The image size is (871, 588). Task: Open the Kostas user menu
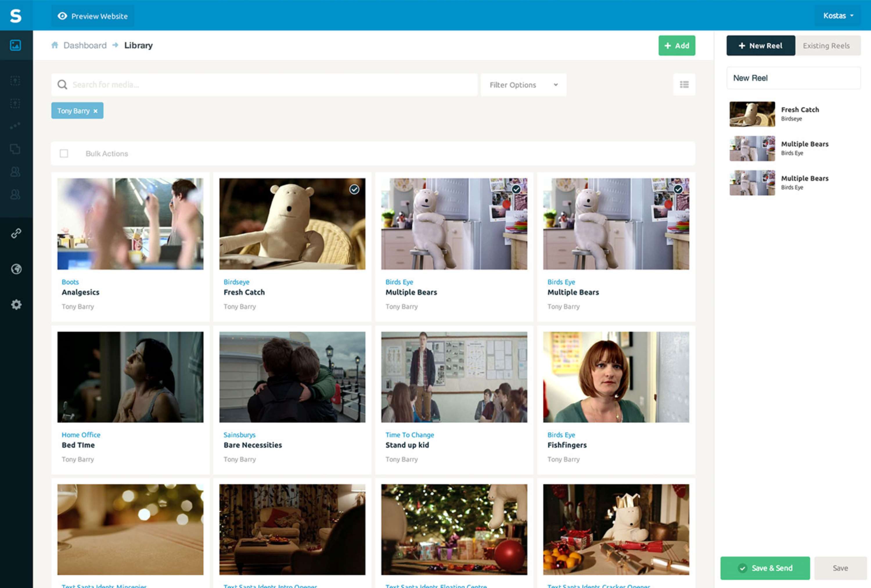838,16
